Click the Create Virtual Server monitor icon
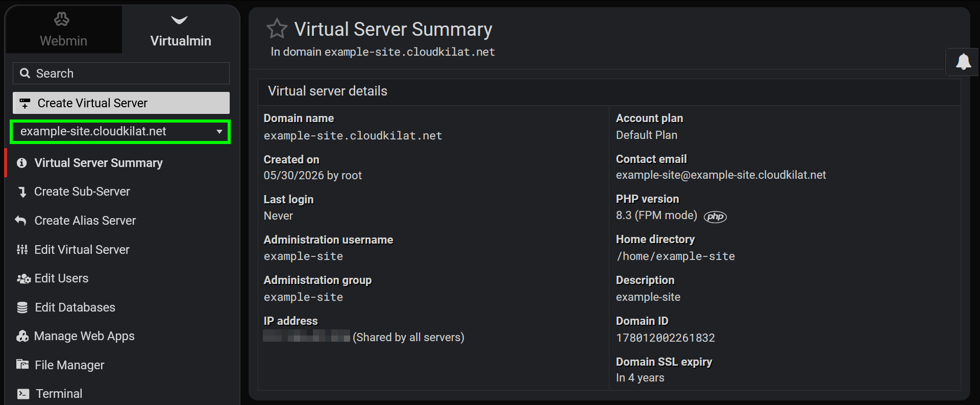This screenshot has height=405, width=980. point(24,104)
